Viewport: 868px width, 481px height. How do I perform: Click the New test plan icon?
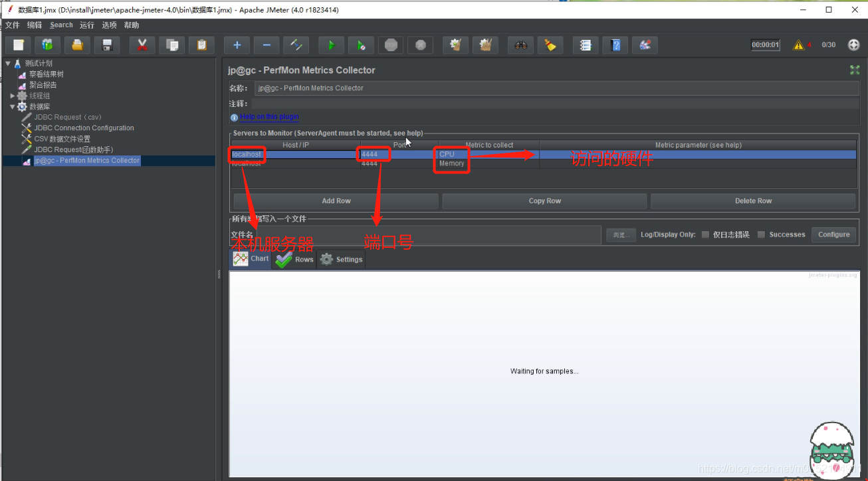19,45
